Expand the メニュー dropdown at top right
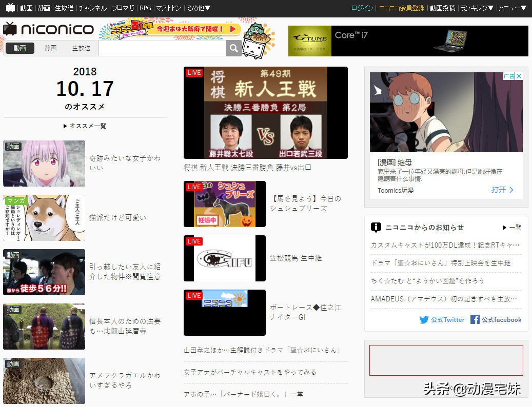The height and width of the screenshot is (407, 532). click(x=513, y=8)
